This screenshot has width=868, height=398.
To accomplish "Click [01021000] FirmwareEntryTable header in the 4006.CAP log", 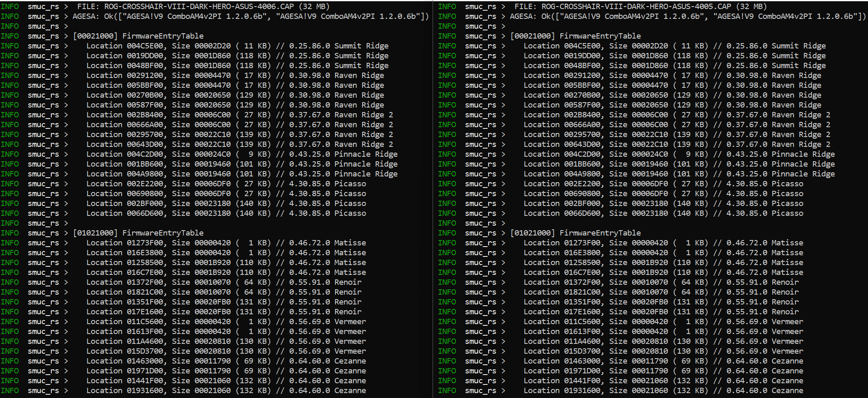I will pyautogui.click(x=138, y=233).
